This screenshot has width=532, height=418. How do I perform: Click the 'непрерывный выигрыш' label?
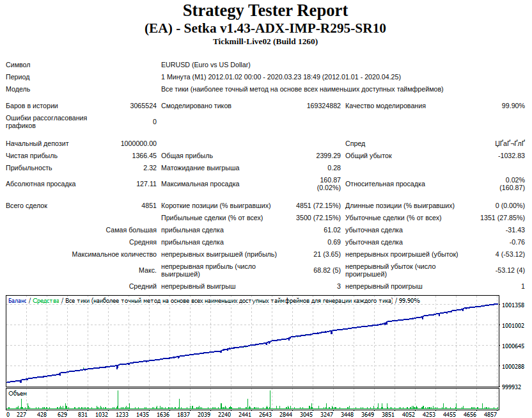198,287
